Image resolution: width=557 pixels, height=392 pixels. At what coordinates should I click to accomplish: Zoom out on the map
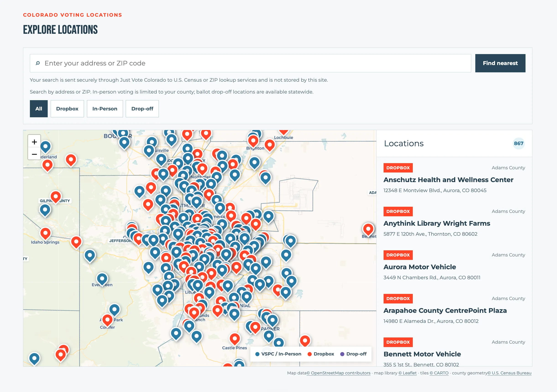[34, 154]
